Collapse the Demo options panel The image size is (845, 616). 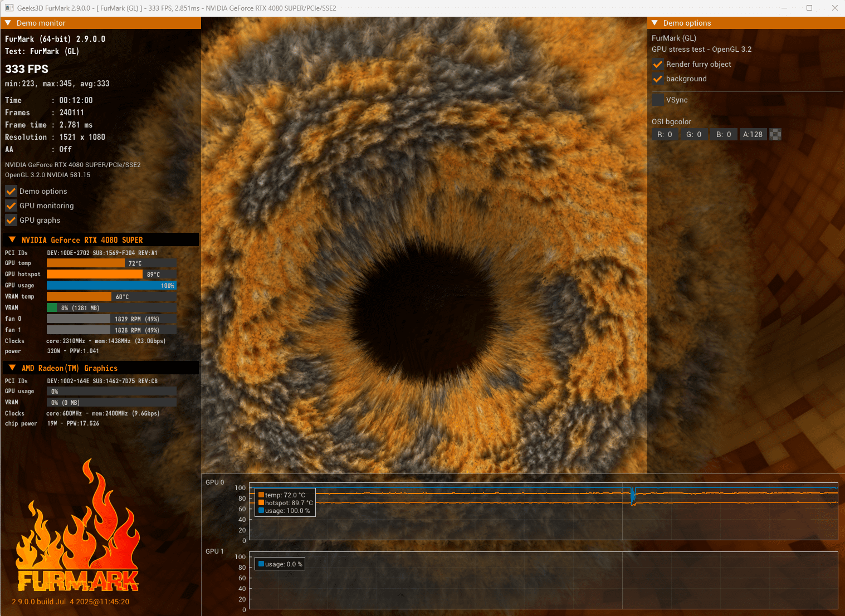655,23
